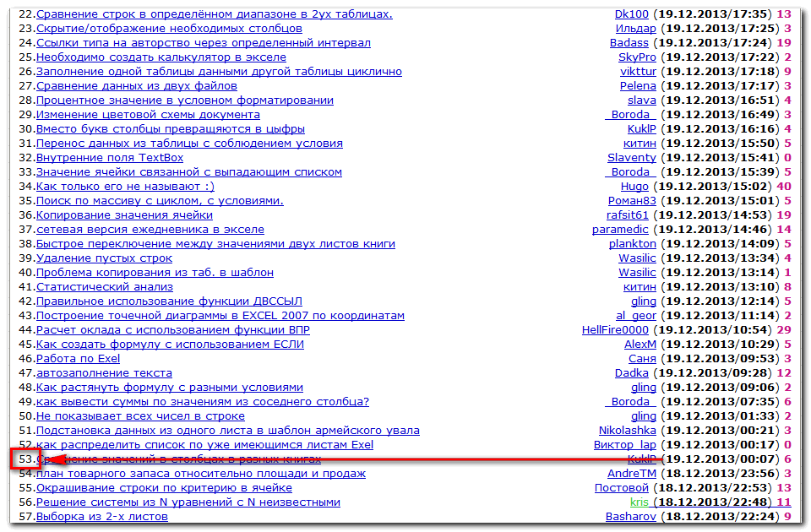Visit author Ильдар's profile
811x532 pixels.
[635, 29]
